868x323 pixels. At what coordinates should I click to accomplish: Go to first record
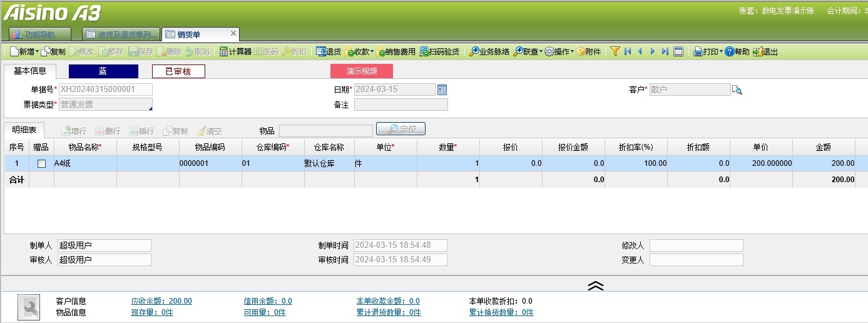click(628, 52)
